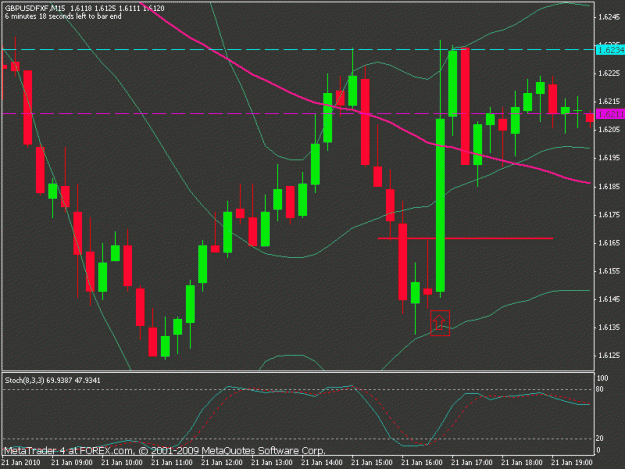Click the '21 Jan 14:00' time label
The image size is (625, 469).
click(322, 463)
